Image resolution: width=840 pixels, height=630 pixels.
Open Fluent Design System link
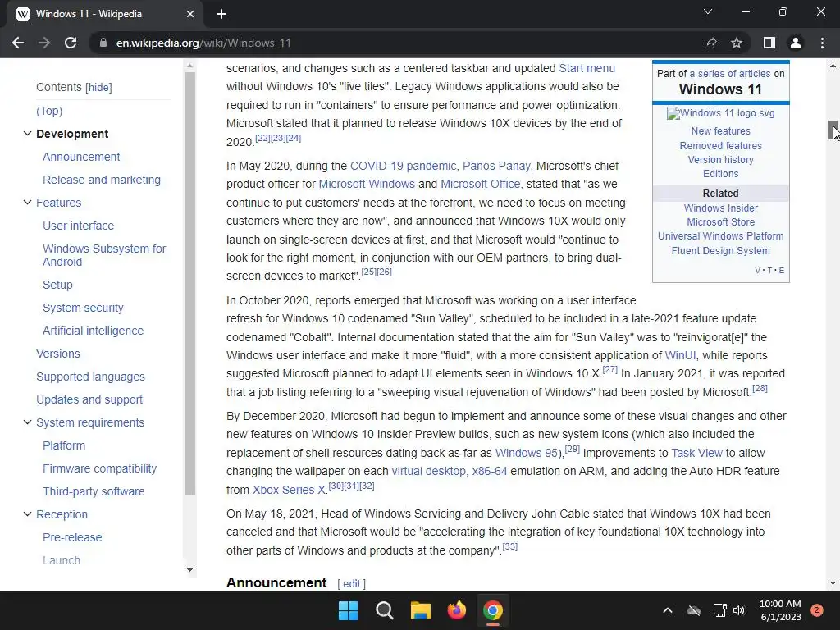click(720, 251)
